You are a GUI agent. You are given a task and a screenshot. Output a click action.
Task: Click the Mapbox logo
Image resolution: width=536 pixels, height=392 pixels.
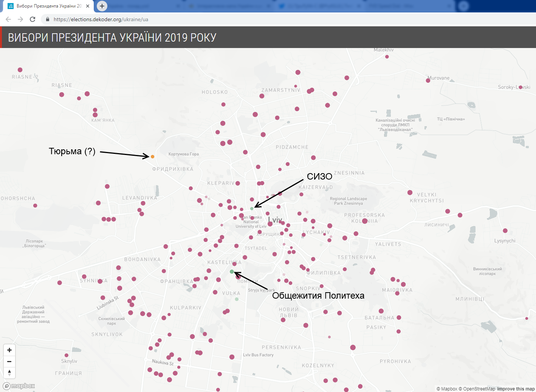19,386
